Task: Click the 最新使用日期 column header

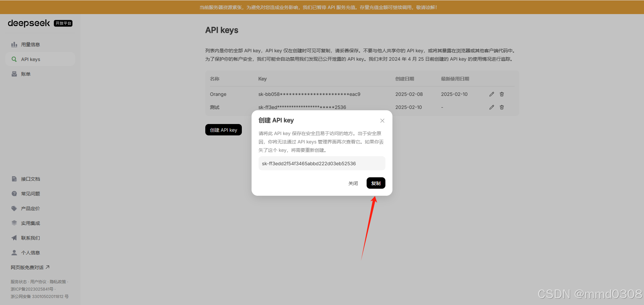Action: tap(455, 79)
